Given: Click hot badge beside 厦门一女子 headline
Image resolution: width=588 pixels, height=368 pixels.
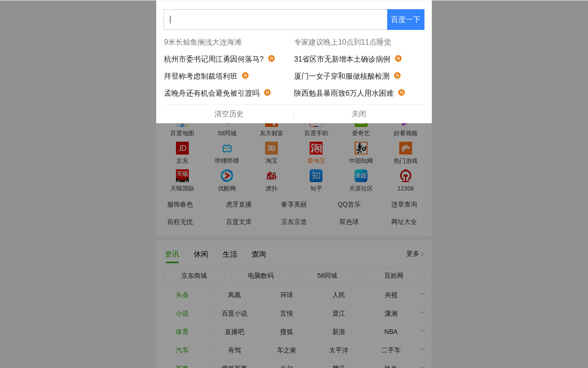Looking at the screenshot, I should 397,75.
